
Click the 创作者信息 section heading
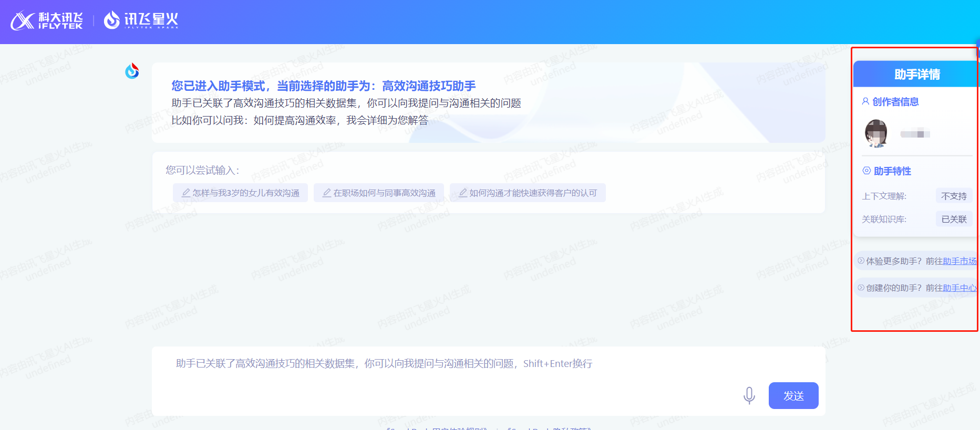pos(895,101)
